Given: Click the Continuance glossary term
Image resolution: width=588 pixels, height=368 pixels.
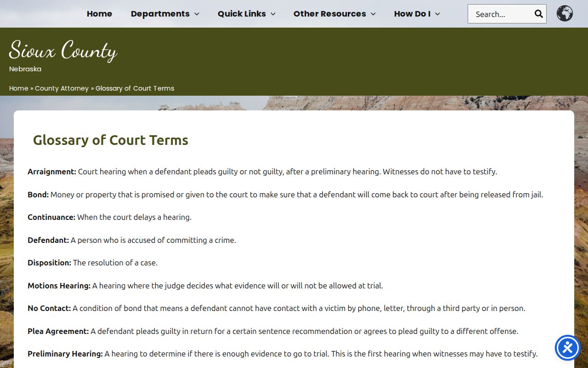Looking at the screenshot, I should pos(51,217).
